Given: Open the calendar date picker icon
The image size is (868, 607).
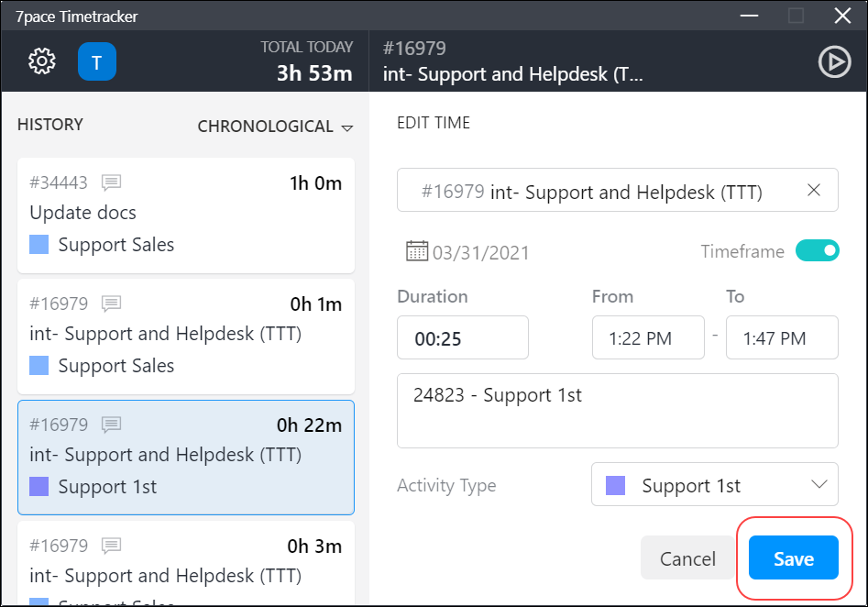Looking at the screenshot, I should [x=417, y=251].
